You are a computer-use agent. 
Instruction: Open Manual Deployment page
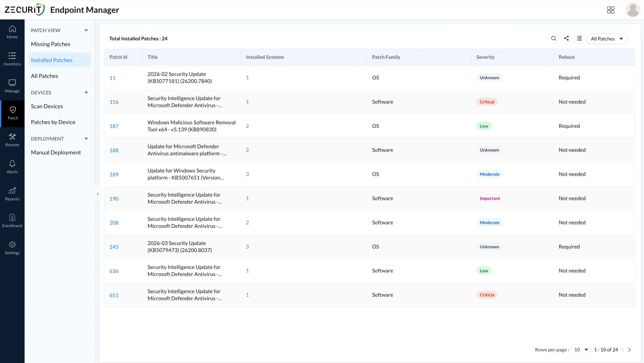56,152
